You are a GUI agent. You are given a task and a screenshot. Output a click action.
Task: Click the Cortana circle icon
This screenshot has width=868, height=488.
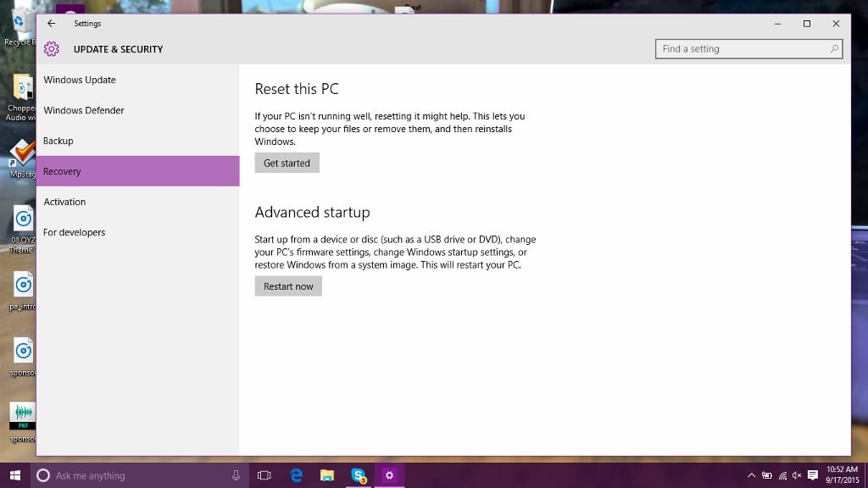point(43,475)
